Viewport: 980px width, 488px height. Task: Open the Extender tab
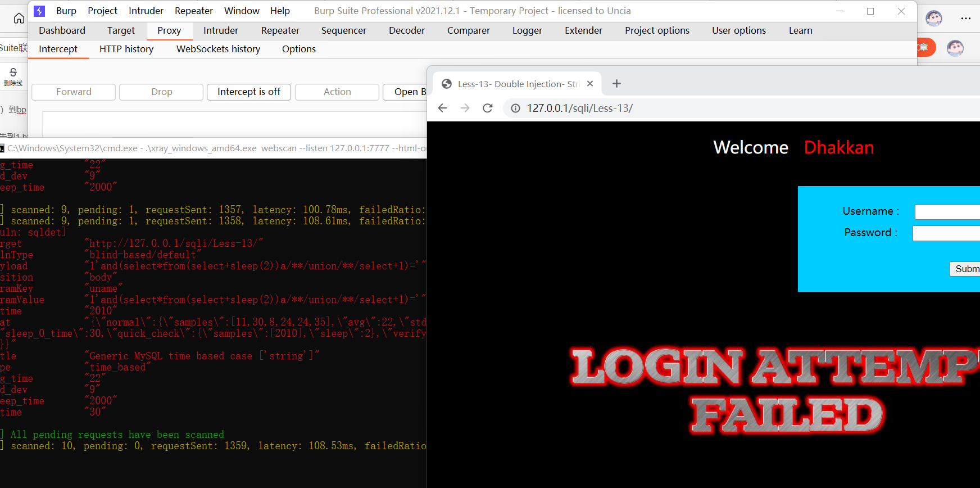coord(583,30)
